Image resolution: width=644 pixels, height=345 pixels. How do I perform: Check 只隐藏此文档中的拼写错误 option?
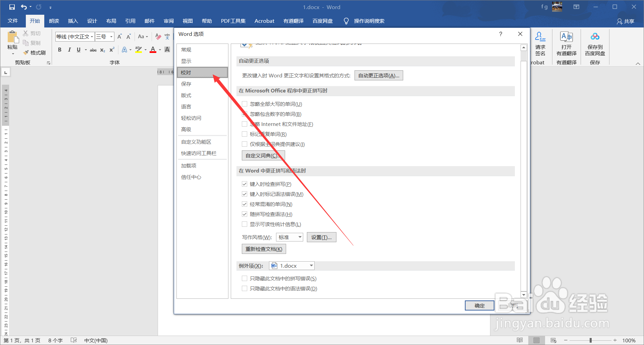point(245,279)
